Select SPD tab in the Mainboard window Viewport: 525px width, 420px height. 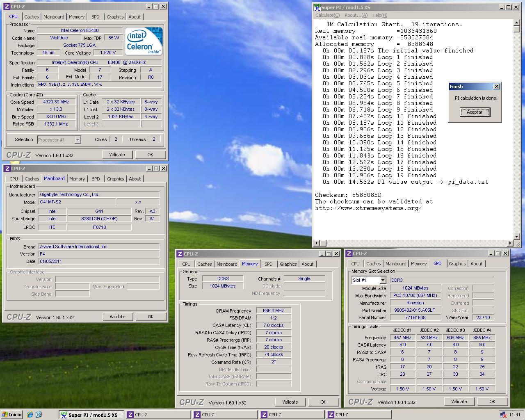click(96, 179)
